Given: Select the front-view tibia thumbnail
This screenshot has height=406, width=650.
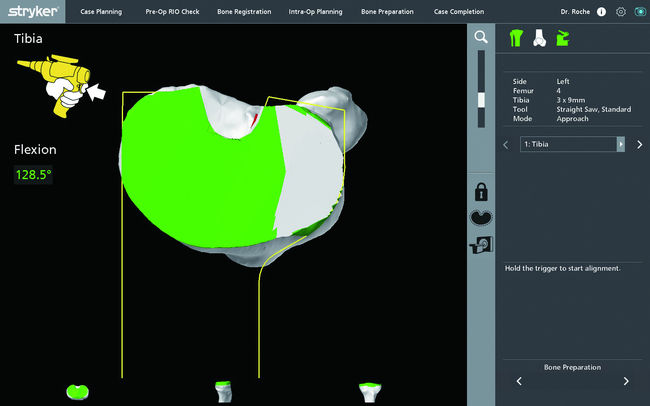Looking at the screenshot, I should [370, 392].
